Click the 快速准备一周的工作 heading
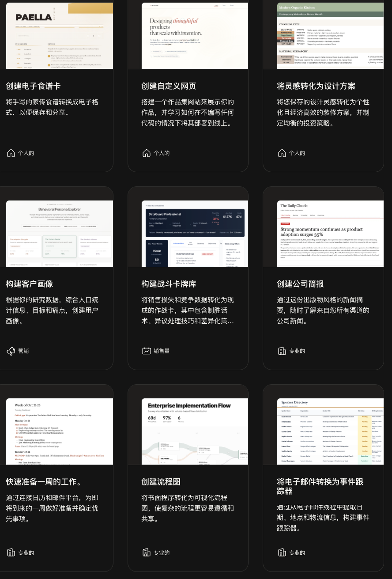This screenshot has height=579, width=392. [x=44, y=482]
